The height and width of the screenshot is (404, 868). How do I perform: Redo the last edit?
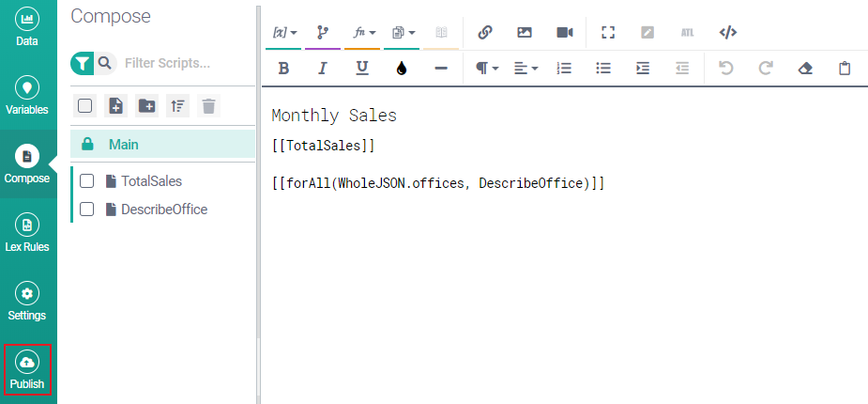point(765,69)
